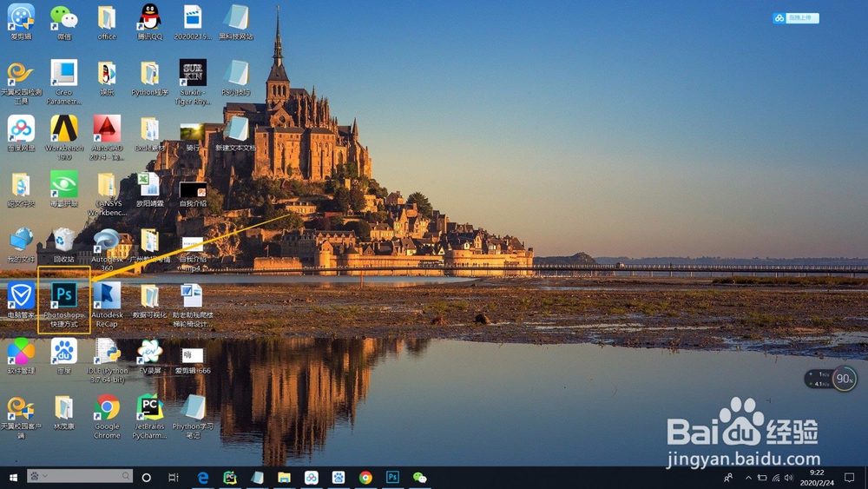Launch AutoCAD 2014 shortcut
The image size is (868, 489).
point(107,137)
